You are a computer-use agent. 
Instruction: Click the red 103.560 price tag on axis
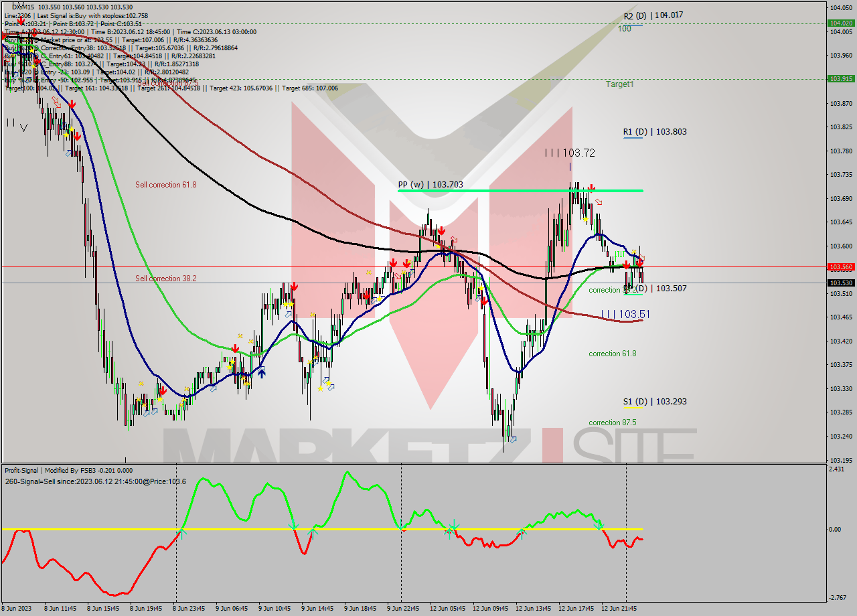tap(841, 266)
